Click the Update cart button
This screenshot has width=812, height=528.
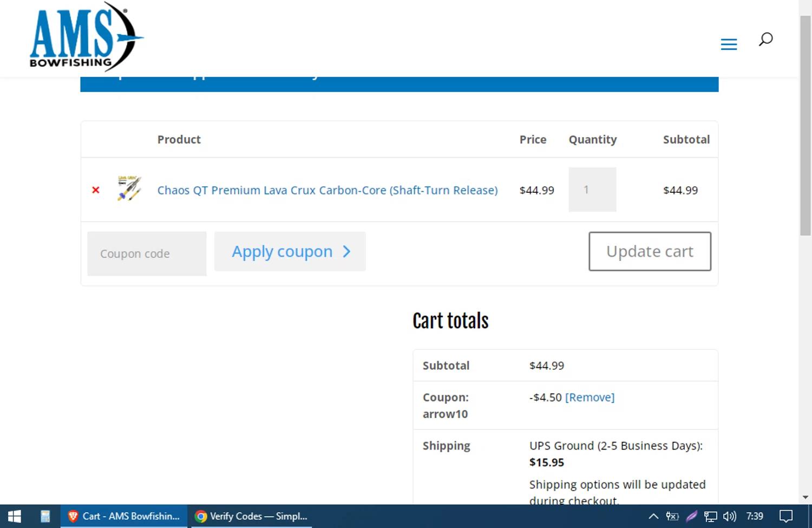650,251
